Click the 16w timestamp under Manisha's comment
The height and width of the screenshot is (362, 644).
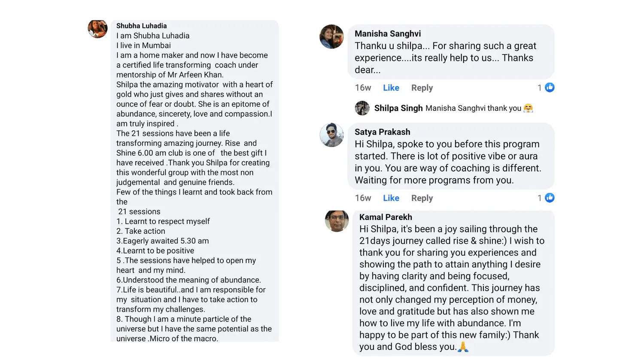[363, 87]
